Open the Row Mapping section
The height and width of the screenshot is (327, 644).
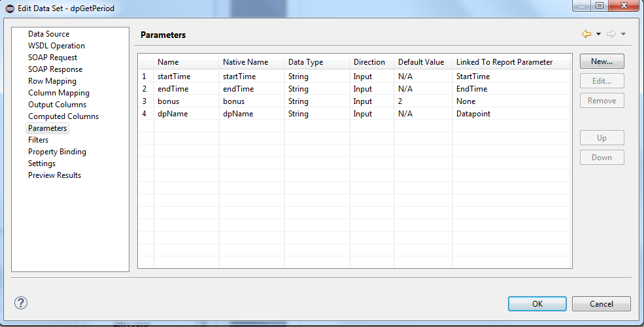pyautogui.click(x=52, y=81)
